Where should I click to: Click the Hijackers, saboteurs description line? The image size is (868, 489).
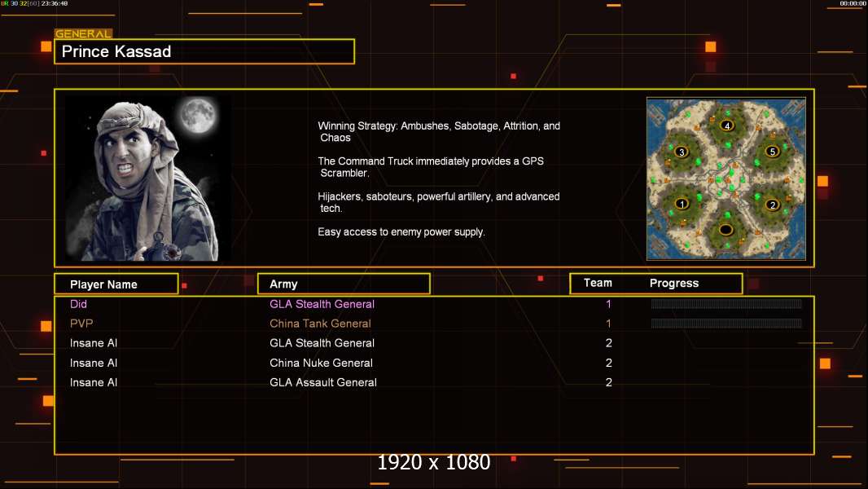click(x=438, y=202)
